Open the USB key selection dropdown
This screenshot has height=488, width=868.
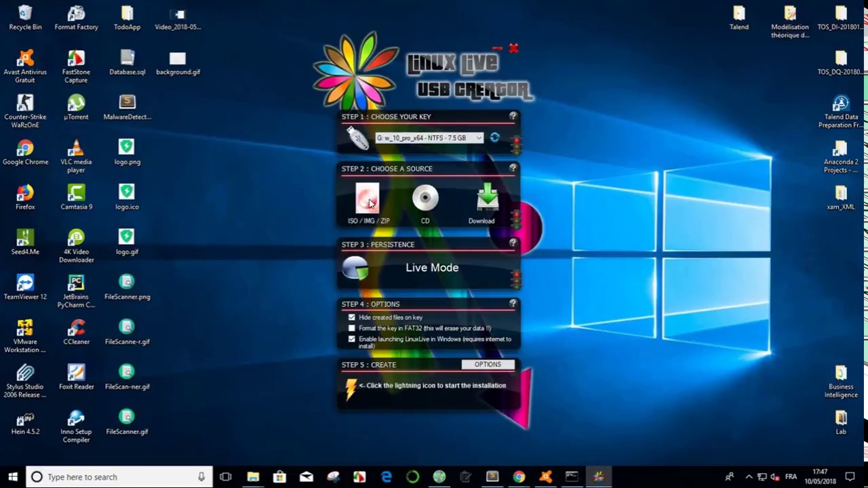pos(429,138)
